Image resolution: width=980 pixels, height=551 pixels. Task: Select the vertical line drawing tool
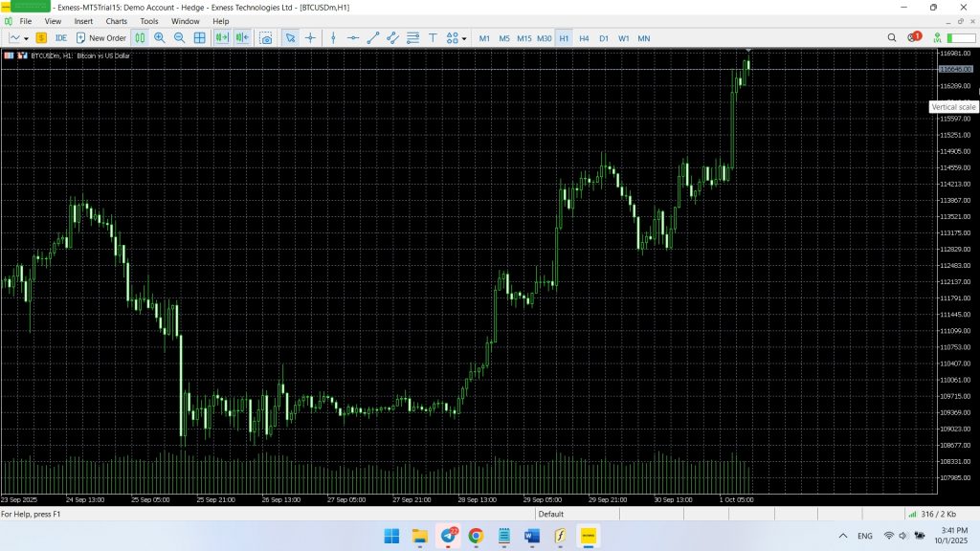[x=333, y=38]
